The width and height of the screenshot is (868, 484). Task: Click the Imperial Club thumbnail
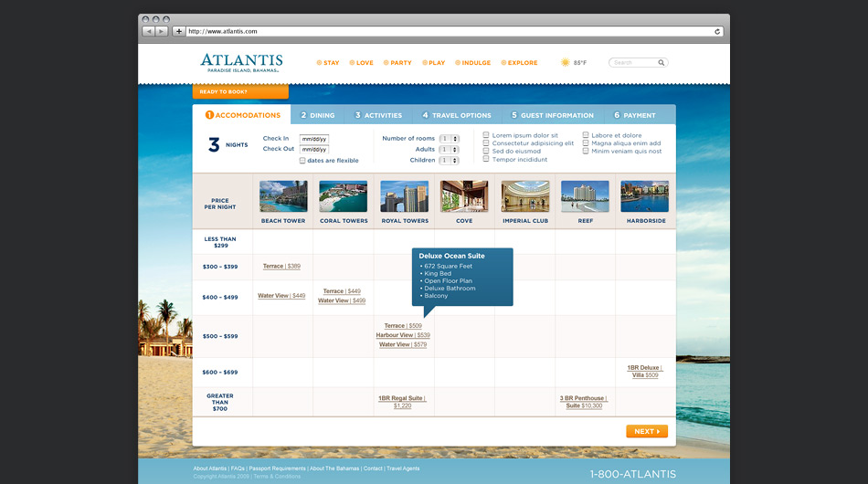[525, 196]
